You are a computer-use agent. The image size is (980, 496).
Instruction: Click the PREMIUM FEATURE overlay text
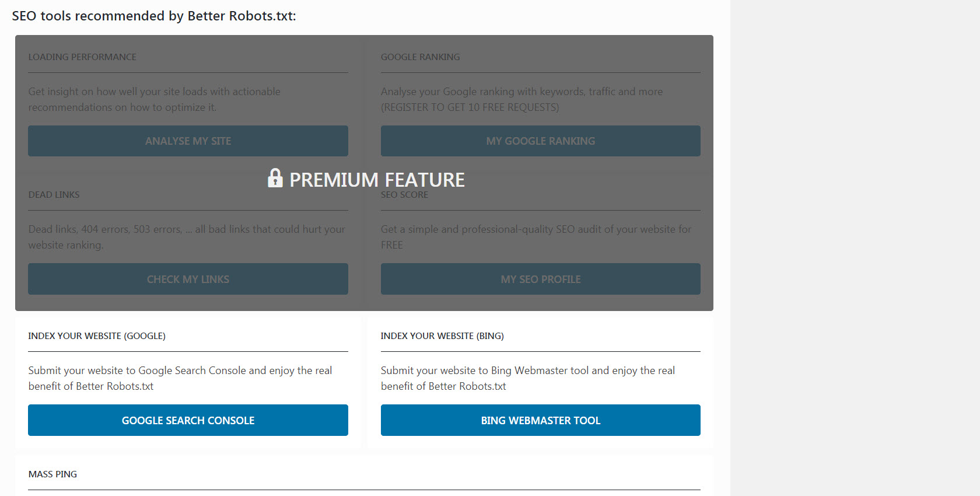pyautogui.click(x=377, y=180)
